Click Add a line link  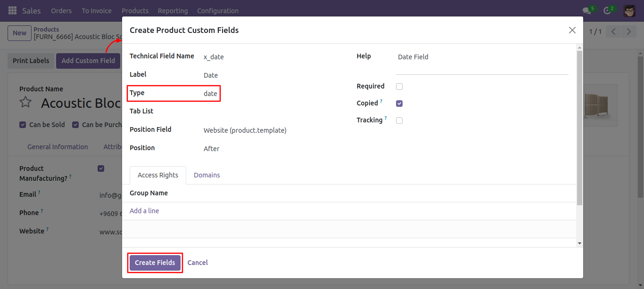pyautogui.click(x=144, y=211)
